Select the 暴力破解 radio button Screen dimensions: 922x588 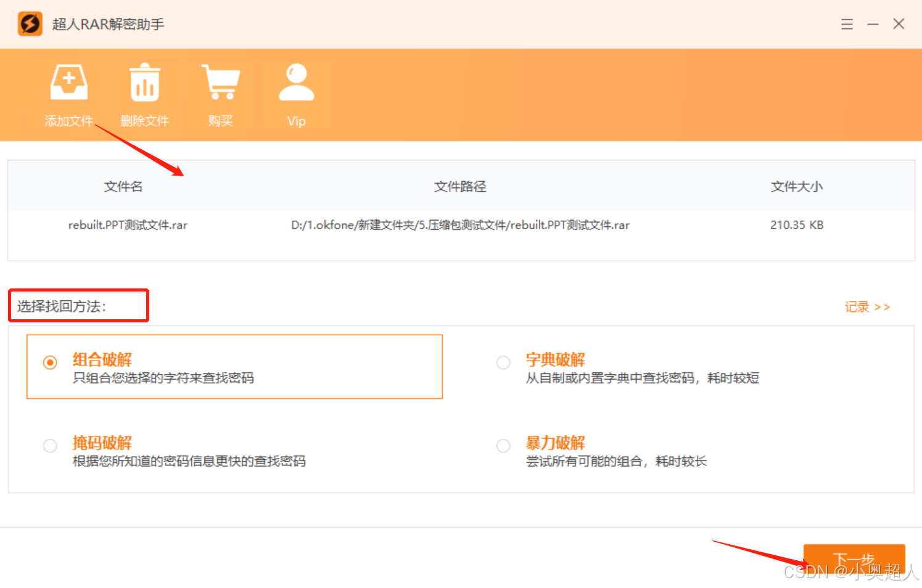coord(503,446)
